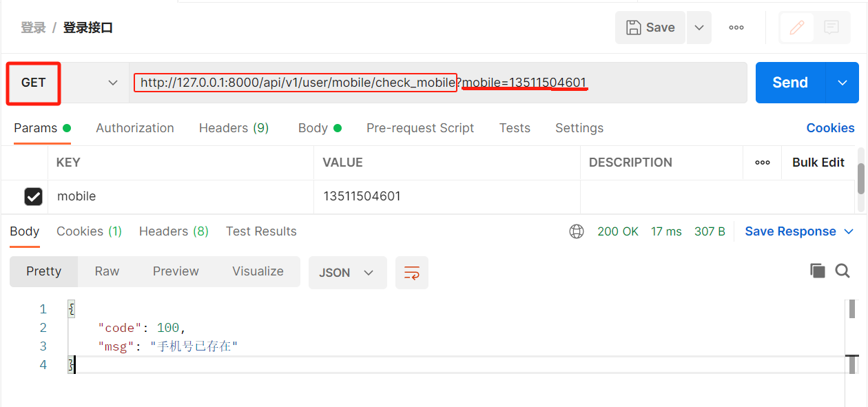Click Bulk Edit
The width and height of the screenshot is (868, 407).
[818, 163]
